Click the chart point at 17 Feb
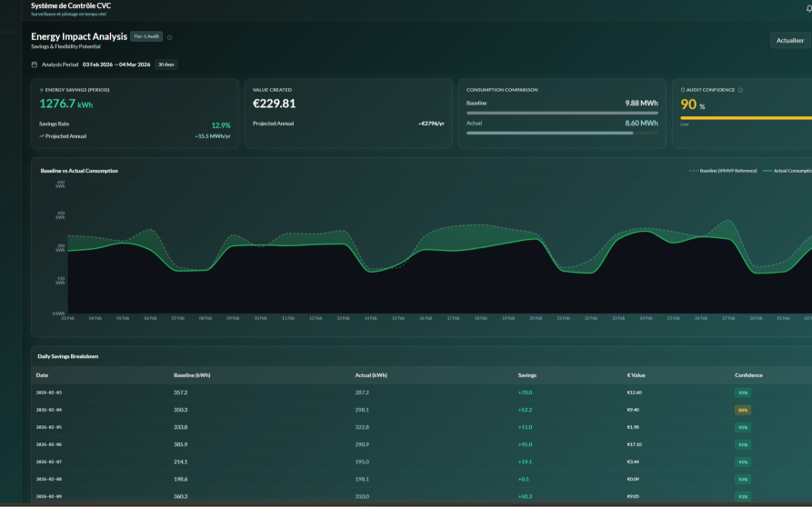This screenshot has width=812, height=507. click(453, 251)
